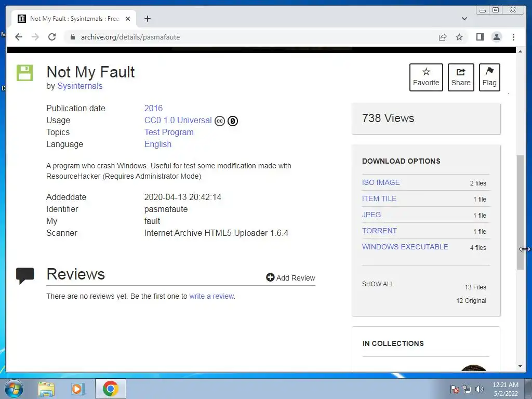
Task: Click the 12 Original count text
Action: pyautogui.click(x=471, y=301)
